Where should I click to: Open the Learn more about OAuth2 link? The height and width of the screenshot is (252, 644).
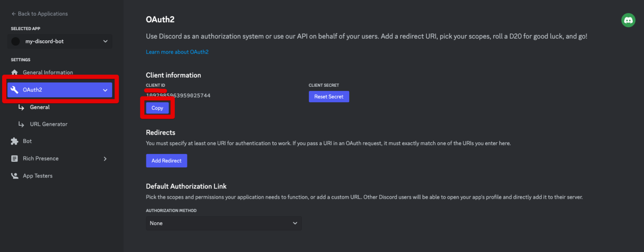(x=177, y=52)
